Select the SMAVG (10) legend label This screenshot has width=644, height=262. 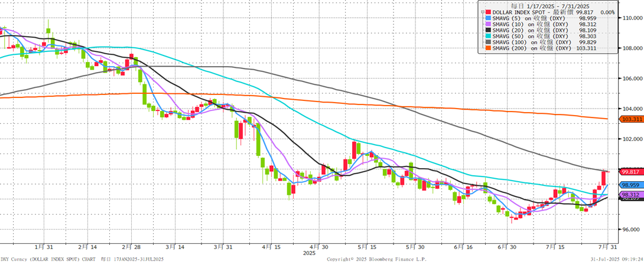(x=530, y=25)
